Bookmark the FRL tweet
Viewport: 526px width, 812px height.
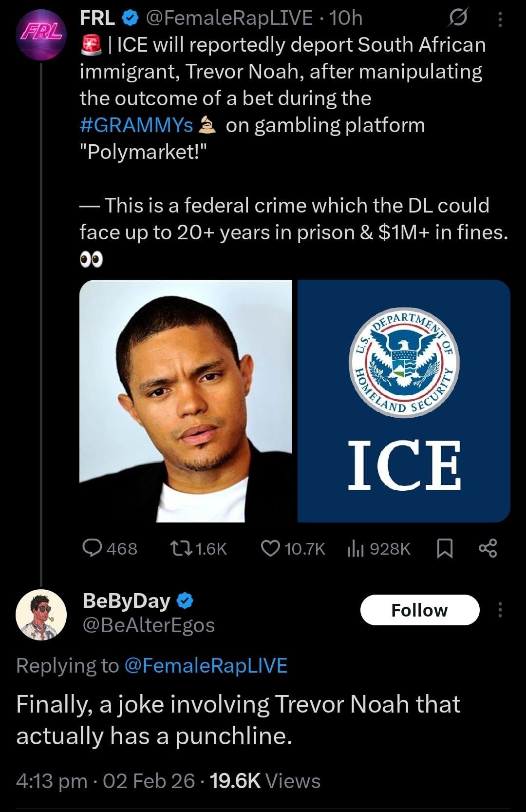[x=445, y=549]
